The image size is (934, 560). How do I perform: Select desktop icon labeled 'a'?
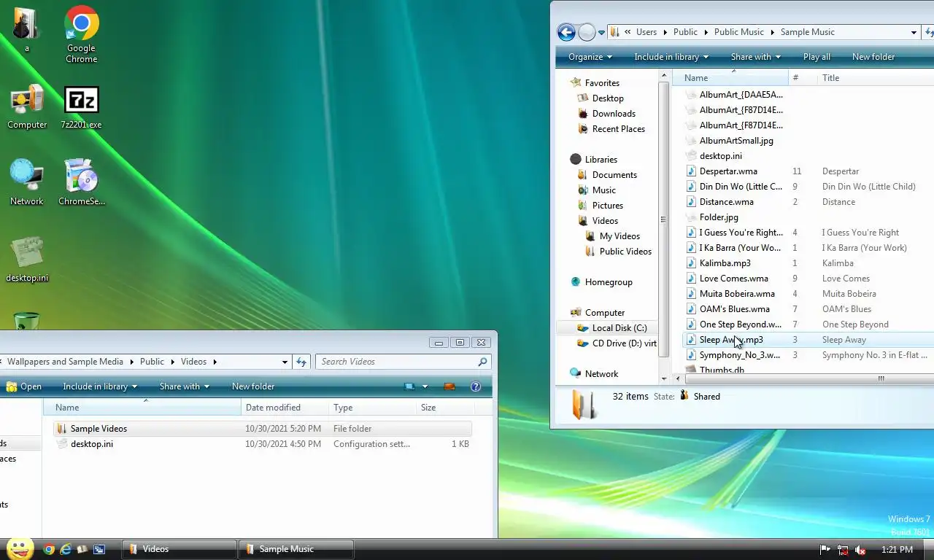[x=27, y=31]
